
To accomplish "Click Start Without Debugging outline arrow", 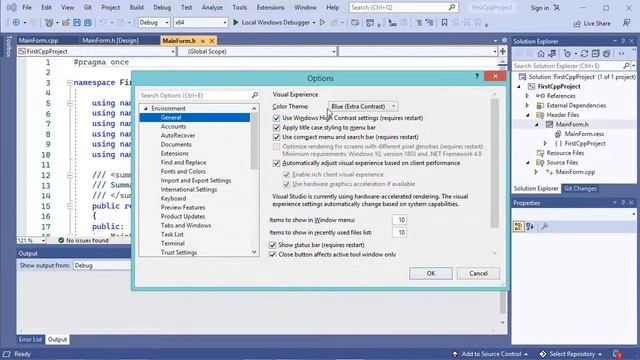I will click(322, 22).
